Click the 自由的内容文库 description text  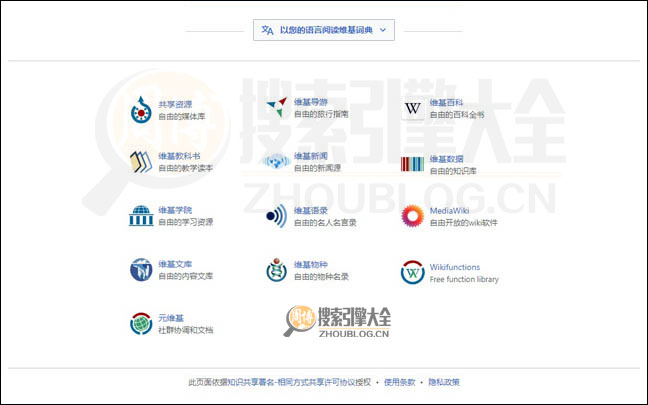tap(186, 276)
